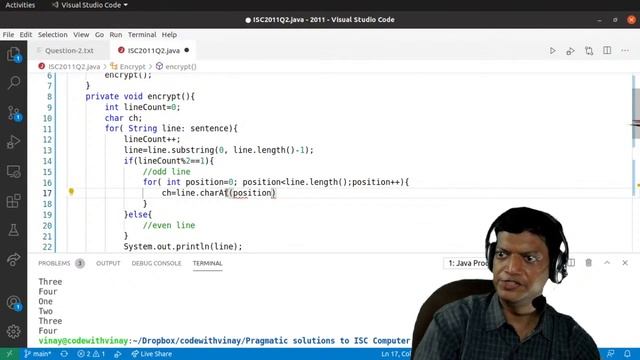
Task: Click line number 17 in the gutter
Action: (x=47, y=193)
